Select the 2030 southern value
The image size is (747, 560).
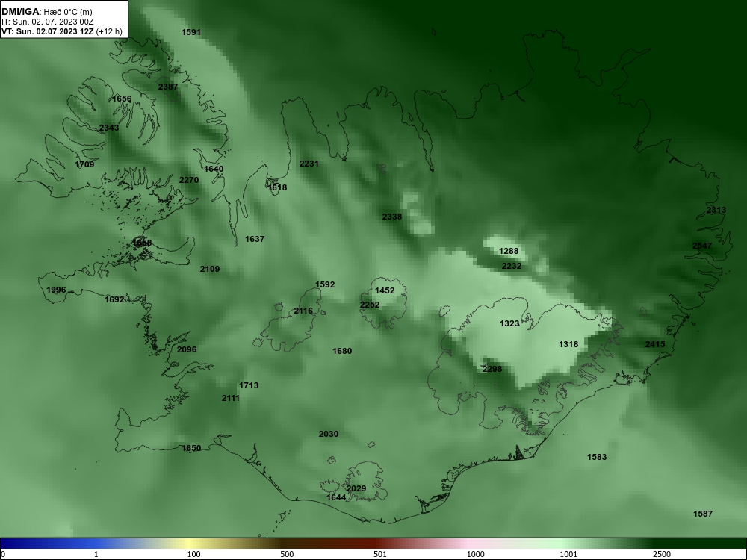[329, 434]
